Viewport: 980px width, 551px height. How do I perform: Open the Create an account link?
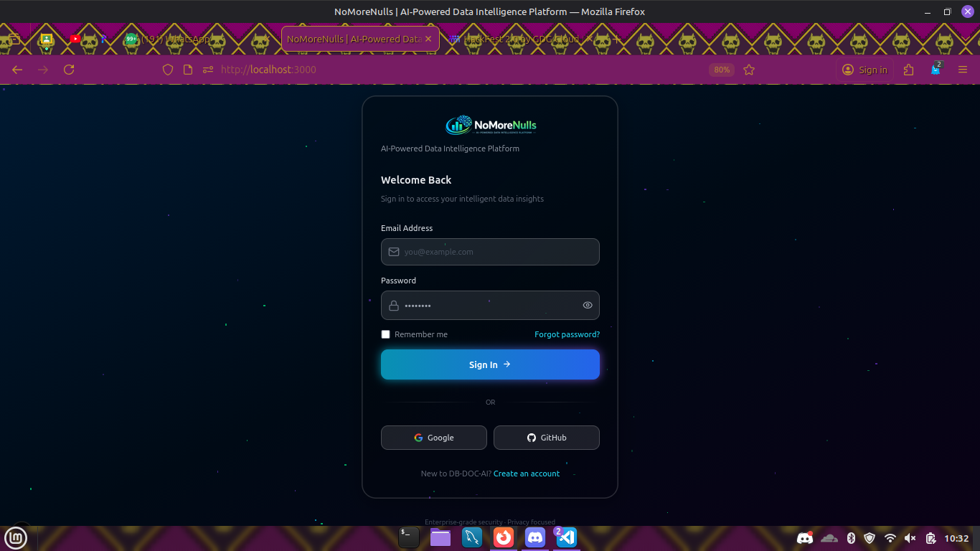point(526,474)
